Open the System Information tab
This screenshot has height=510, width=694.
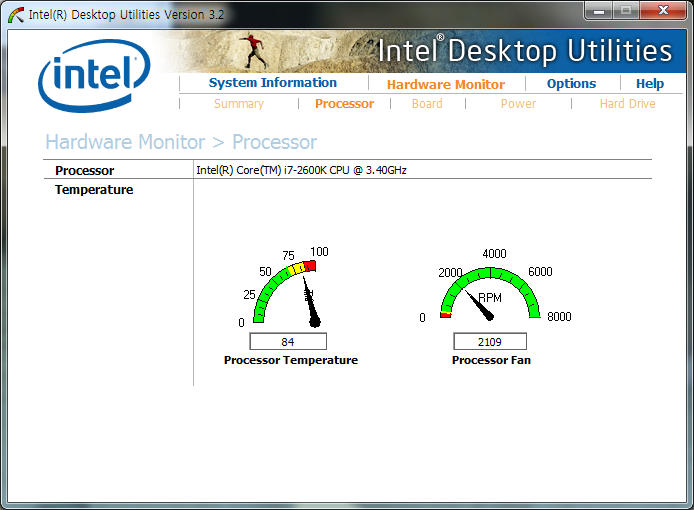pyautogui.click(x=273, y=83)
